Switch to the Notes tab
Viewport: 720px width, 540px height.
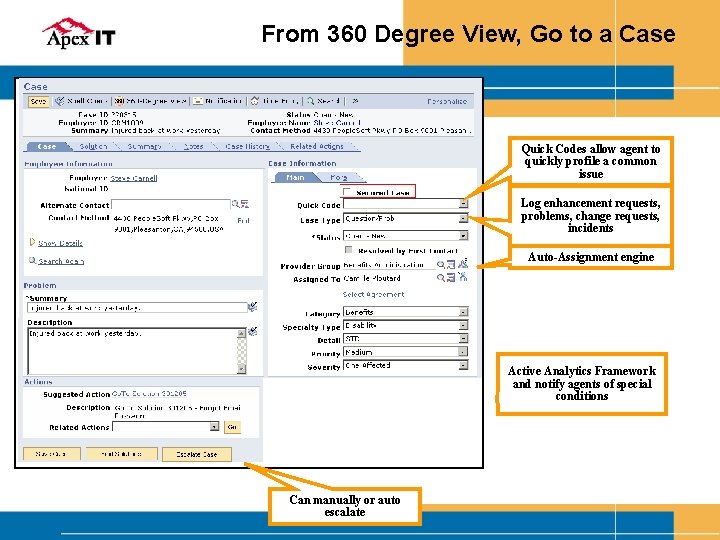coord(193,146)
